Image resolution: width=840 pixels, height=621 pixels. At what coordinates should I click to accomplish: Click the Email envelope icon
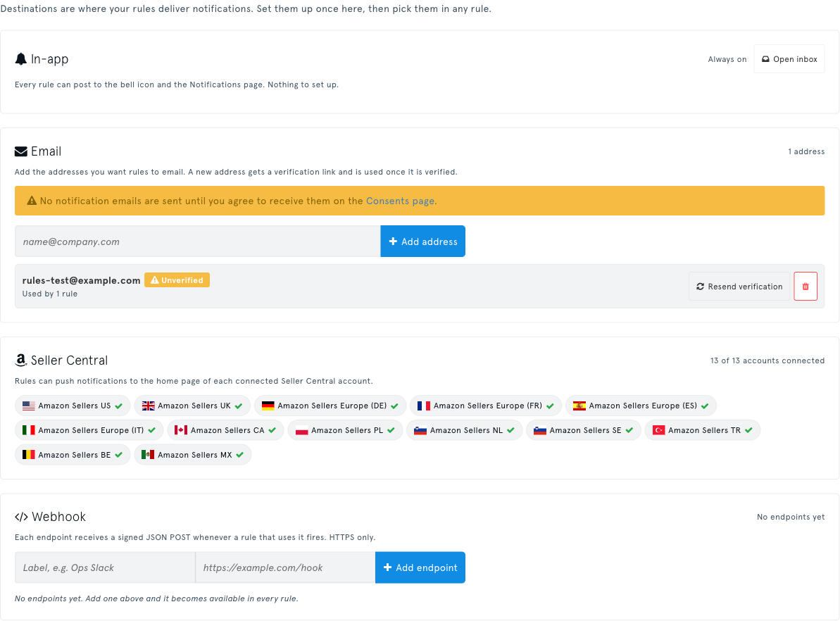click(21, 151)
